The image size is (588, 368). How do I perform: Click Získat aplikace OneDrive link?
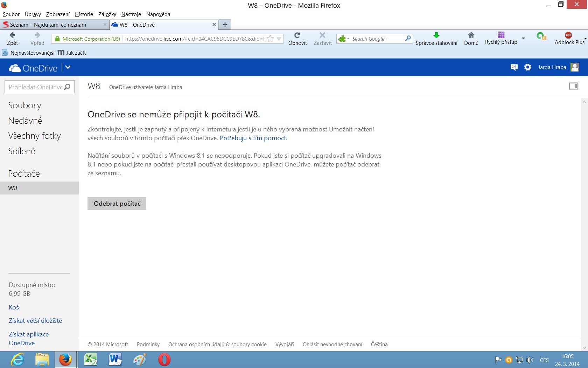[x=29, y=339]
